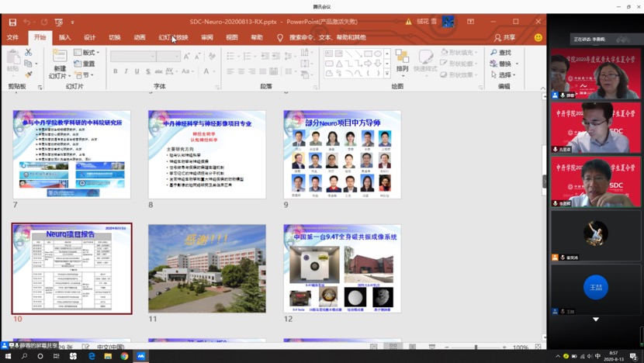Open the 形状轮廓 (Shape Outline) dropdown

pos(459,64)
